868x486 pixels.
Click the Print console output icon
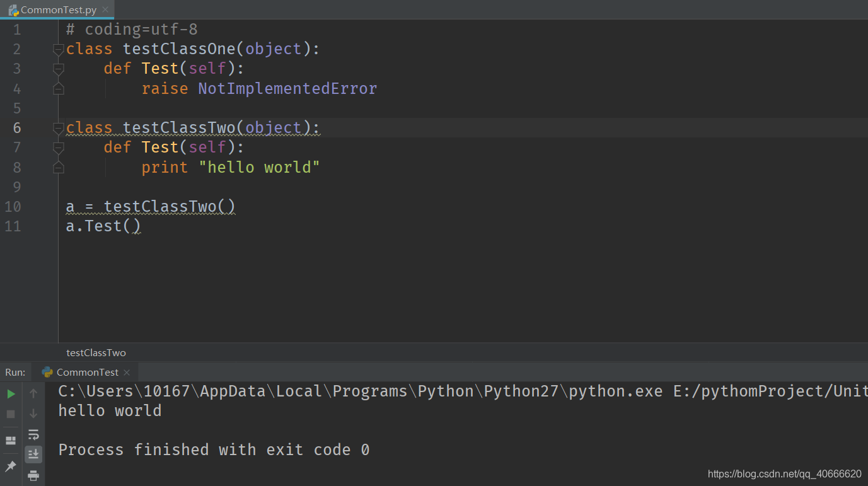(33, 475)
